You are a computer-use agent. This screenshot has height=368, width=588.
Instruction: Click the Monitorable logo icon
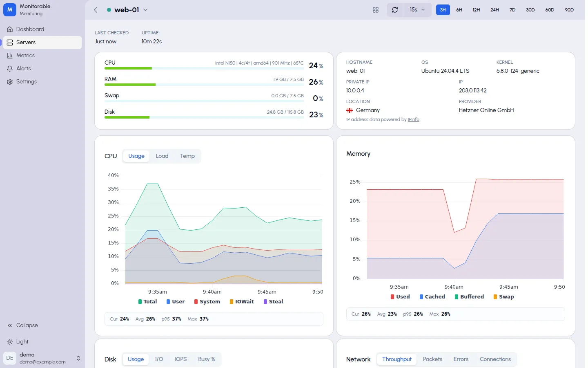click(10, 9)
